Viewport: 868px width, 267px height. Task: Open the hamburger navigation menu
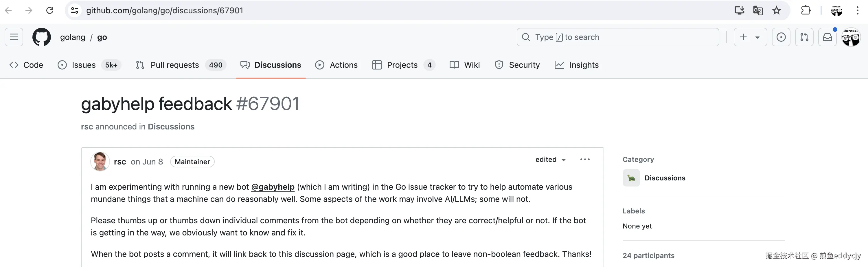coord(14,37)
